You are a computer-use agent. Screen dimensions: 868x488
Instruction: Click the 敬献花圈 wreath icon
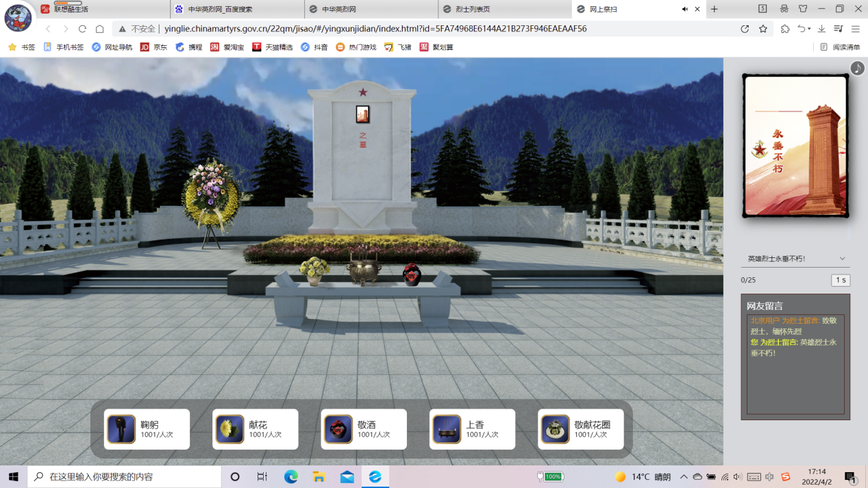[556, 429]
